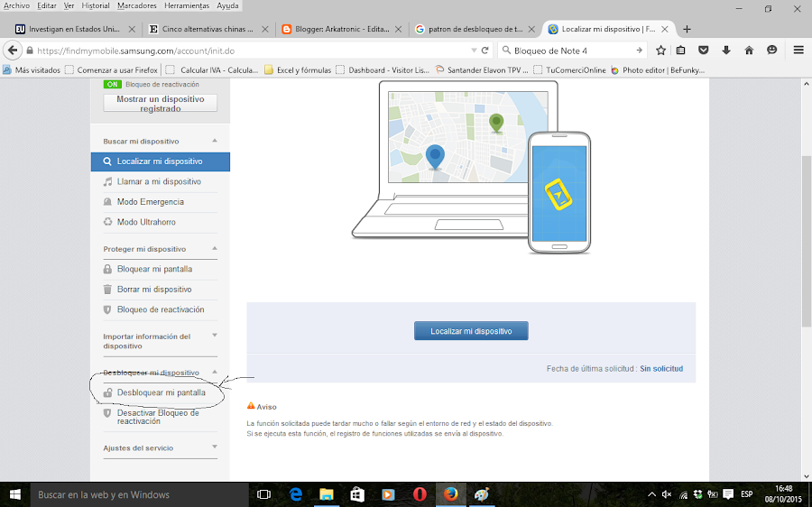
Task: Open the Santander Elavon TPV bookmark
Action: click(x=482, y=69)
